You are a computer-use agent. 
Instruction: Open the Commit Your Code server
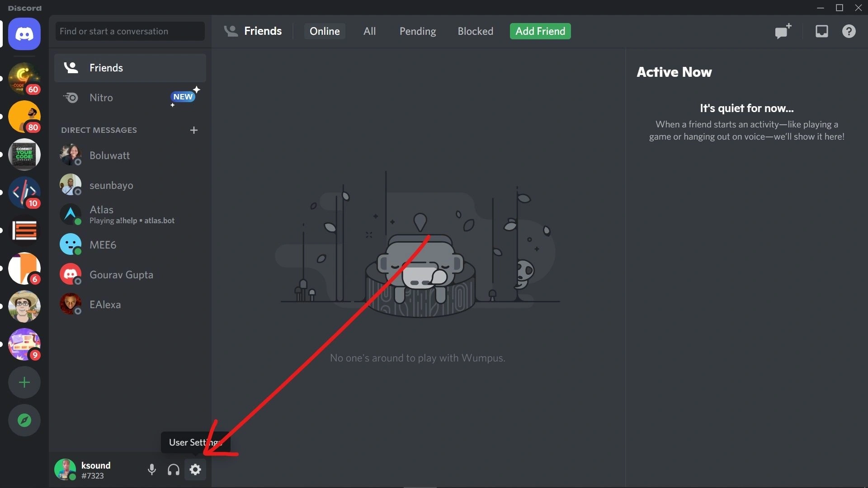[24, 155]
